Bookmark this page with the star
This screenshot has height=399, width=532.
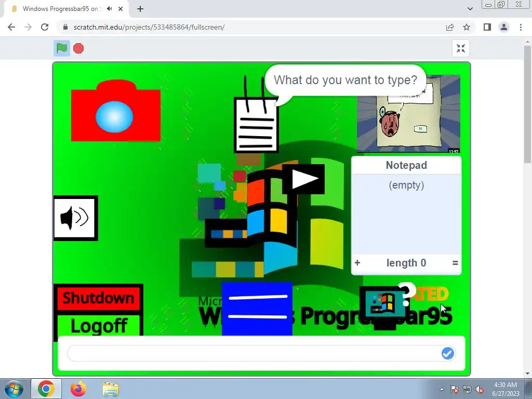pyautogui.click(x=467, y=27)
